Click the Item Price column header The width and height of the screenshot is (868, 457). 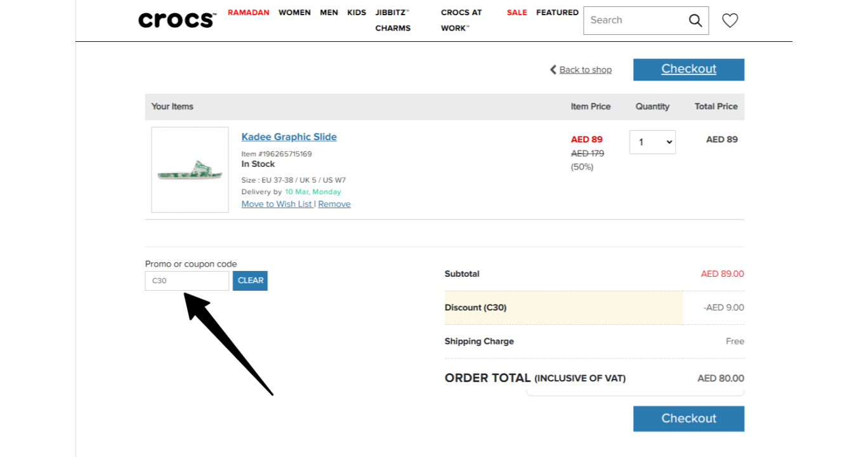coord(591,107)
